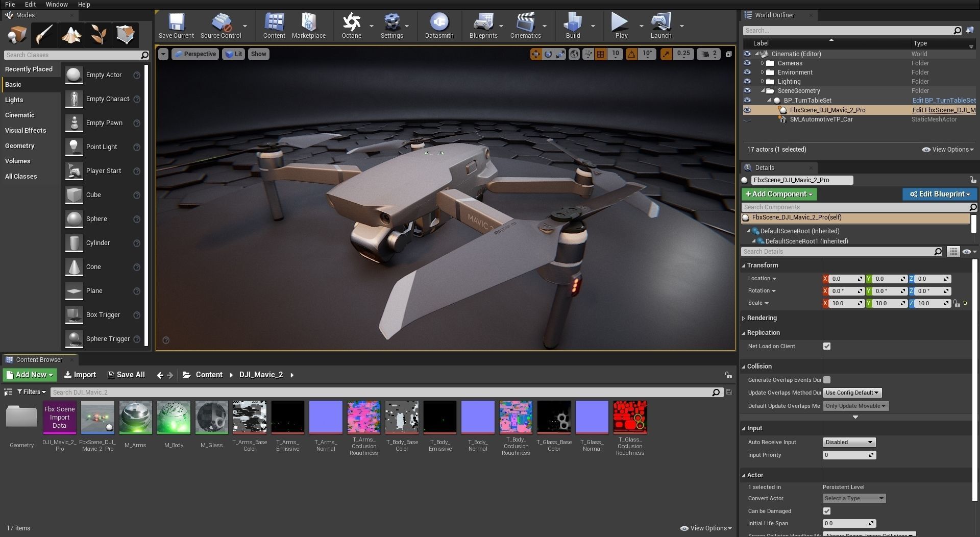Select the Fbx Scene Import Data asset
The image size is (980, 537).
click(60, 426)
